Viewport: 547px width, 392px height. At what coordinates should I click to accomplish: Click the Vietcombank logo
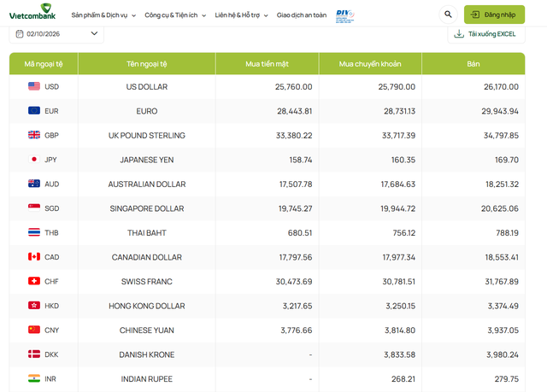tap(32, 11)
